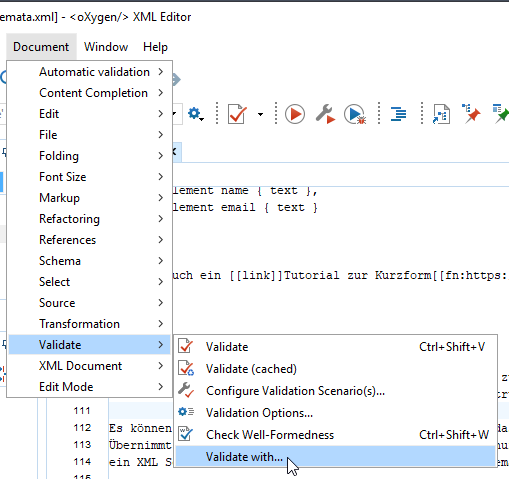
Task: Open the dropdown arrow beside Validate icon
Action: click(260, 114)
